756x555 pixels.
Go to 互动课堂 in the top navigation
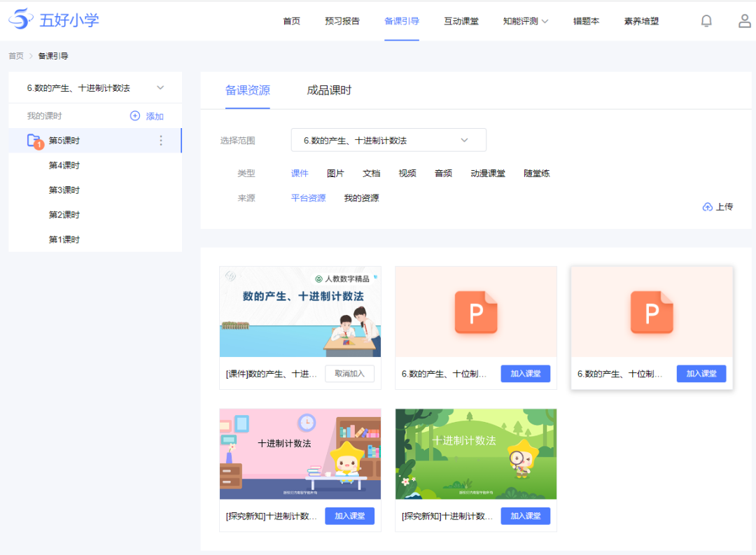(x=461, y=21)
